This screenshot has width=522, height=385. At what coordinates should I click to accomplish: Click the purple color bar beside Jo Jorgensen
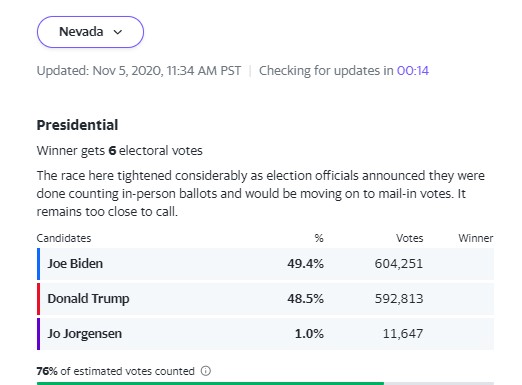tap(39, 334)
